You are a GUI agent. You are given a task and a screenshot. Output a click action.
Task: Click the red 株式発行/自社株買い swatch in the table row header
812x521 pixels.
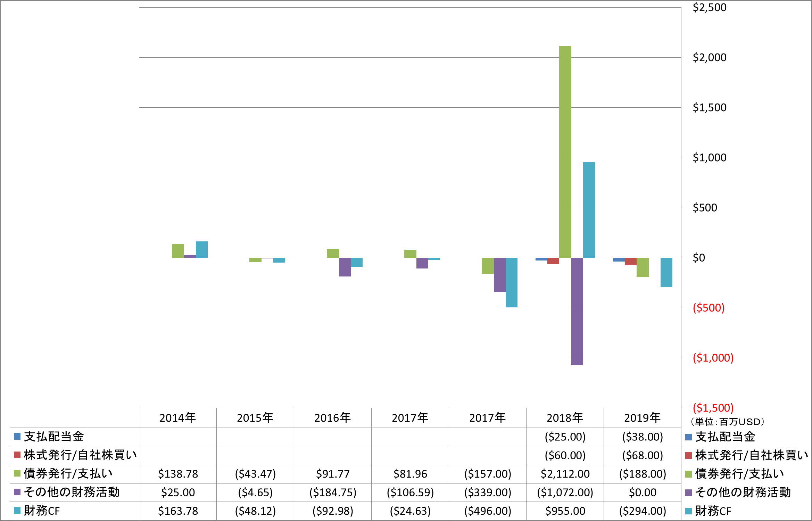point(17,455)
